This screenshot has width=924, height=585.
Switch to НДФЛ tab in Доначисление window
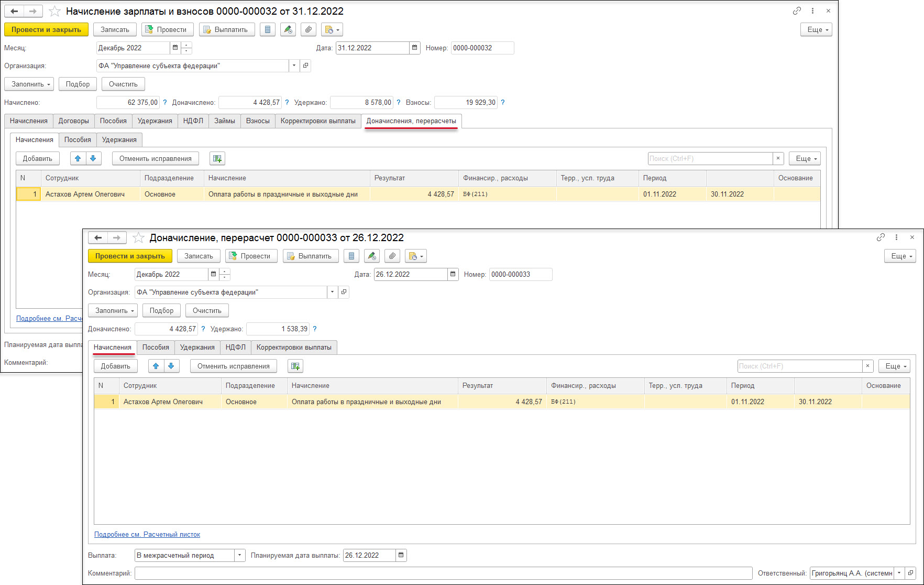tap(236, 348)
